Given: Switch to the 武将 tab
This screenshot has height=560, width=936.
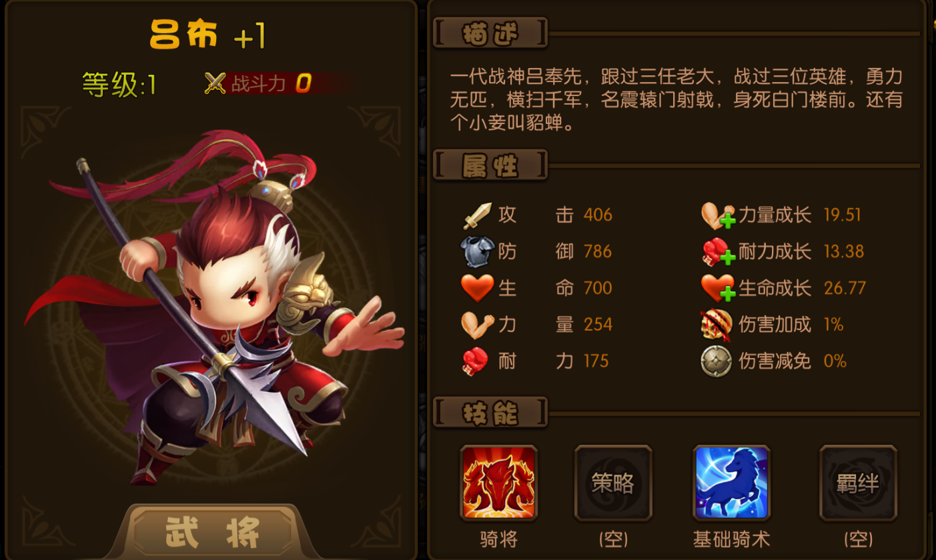Looking at the screenshot, I should point(212,531).
